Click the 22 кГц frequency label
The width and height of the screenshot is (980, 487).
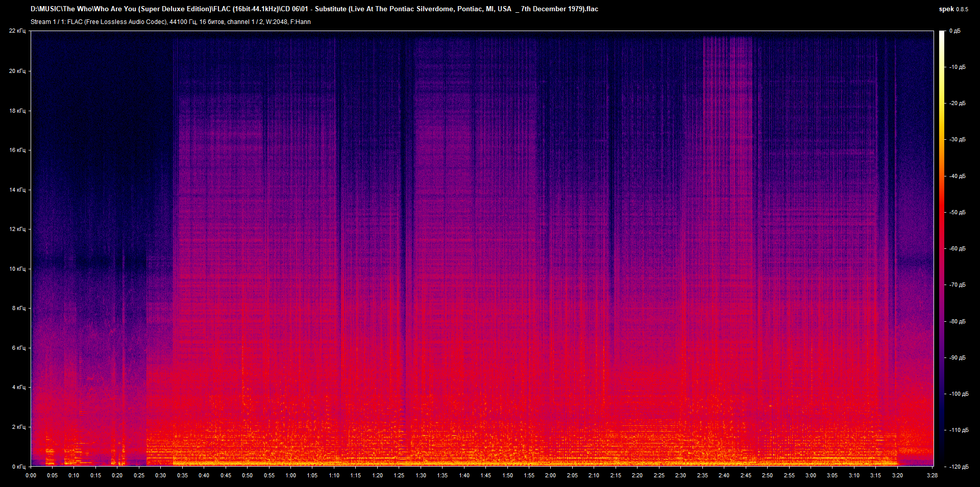17,31
